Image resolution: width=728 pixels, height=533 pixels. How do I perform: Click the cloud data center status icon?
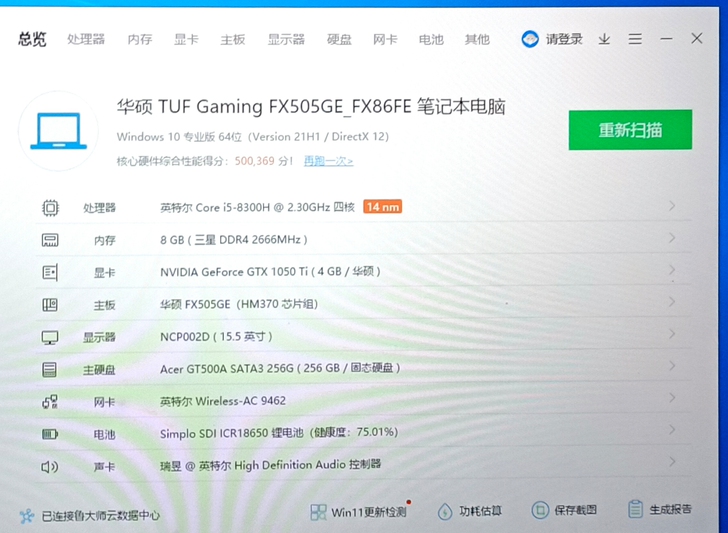click(x=27, y=515)
